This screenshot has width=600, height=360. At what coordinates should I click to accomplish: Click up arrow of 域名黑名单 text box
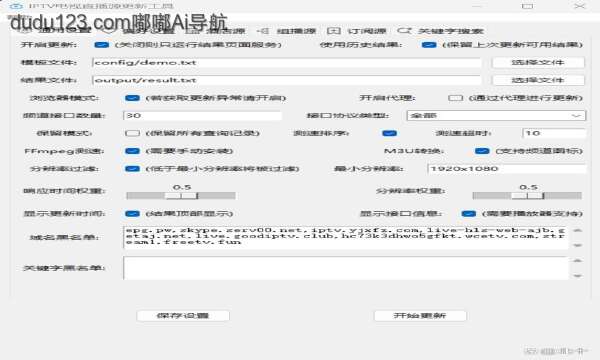577,231
